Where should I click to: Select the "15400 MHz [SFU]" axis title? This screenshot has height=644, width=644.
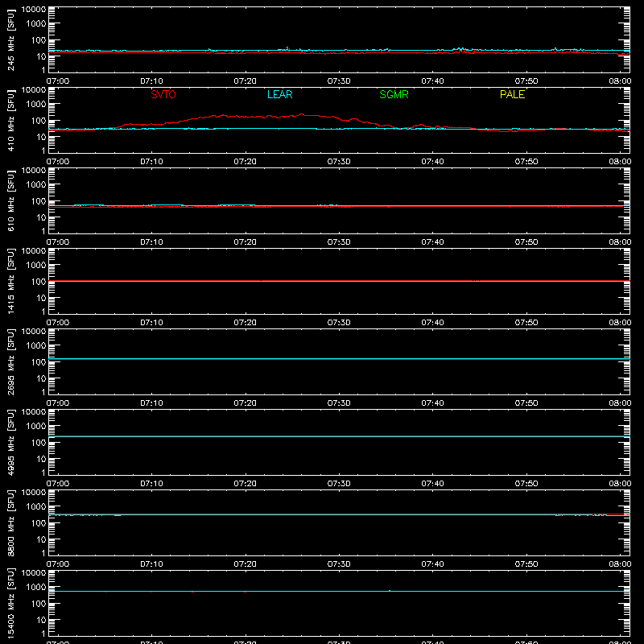[10, 603]
